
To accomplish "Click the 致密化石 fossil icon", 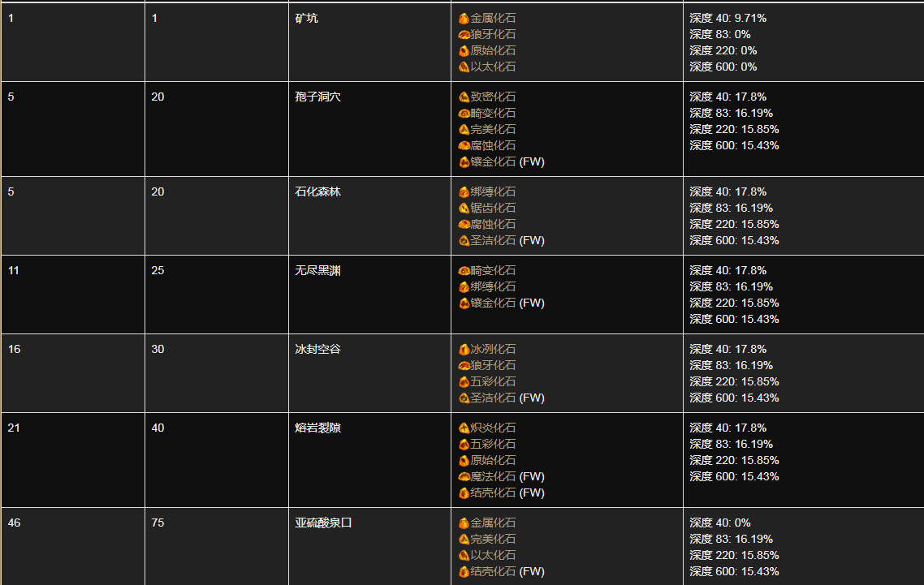I will point(464,97).
